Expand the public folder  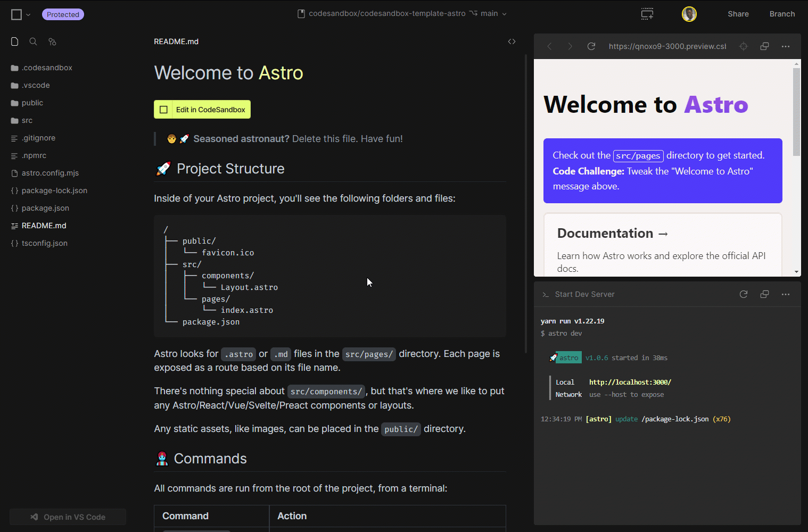(x=32, y=103)
